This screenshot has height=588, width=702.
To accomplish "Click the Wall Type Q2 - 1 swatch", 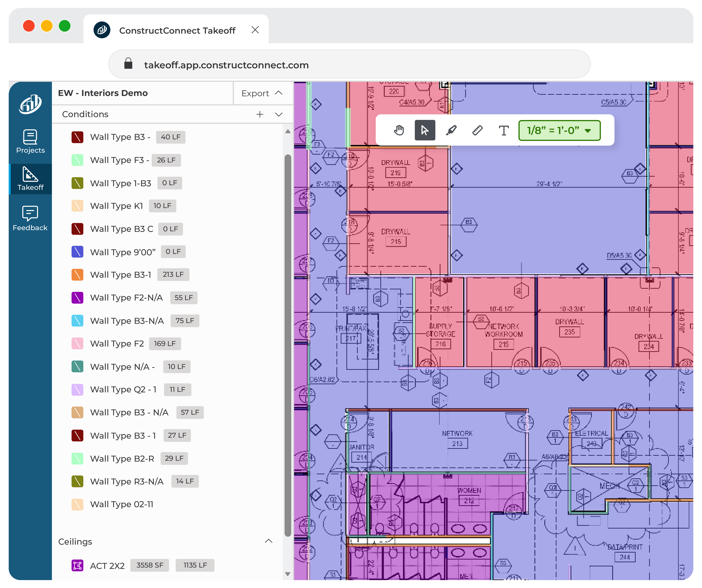I will tap(77, 390).
